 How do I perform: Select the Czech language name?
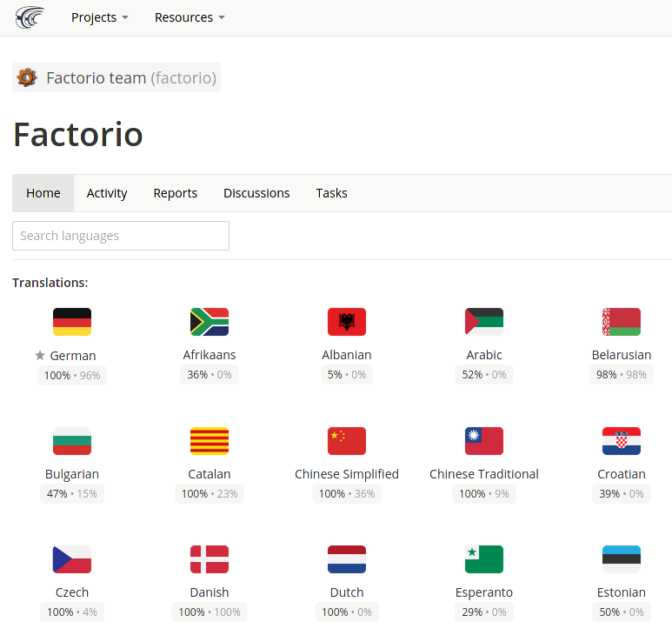72,592
